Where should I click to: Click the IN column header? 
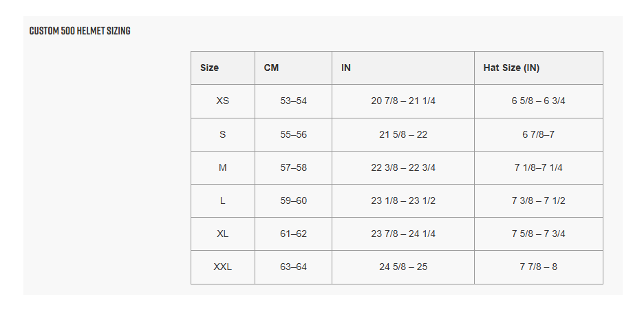coord(346,68)
